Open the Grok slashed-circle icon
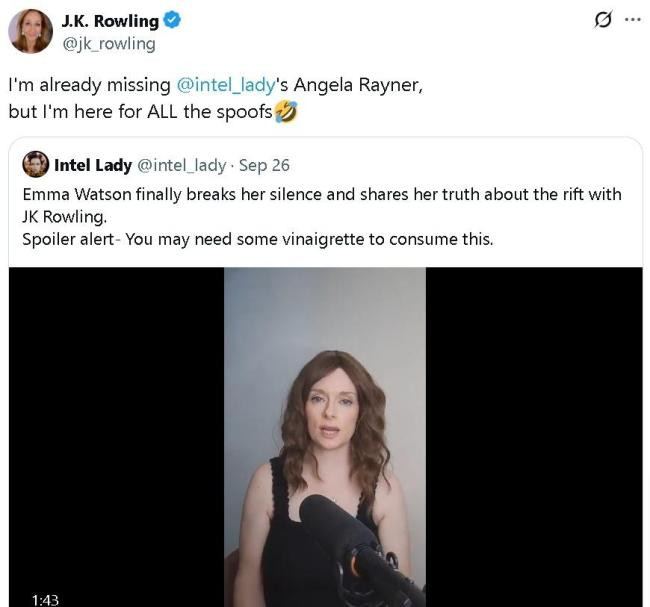Viewport: 650px width, 607px height. tap(603, 20)
